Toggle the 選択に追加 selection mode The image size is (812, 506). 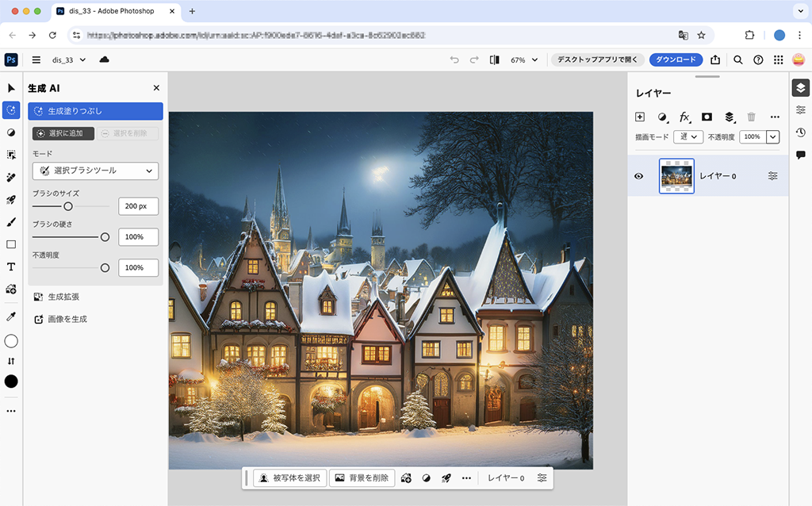(63, 134)
